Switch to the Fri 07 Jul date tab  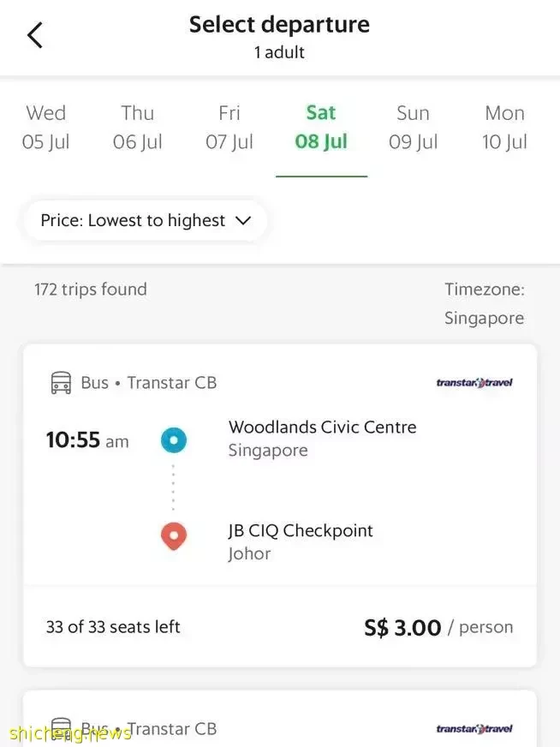229,127
